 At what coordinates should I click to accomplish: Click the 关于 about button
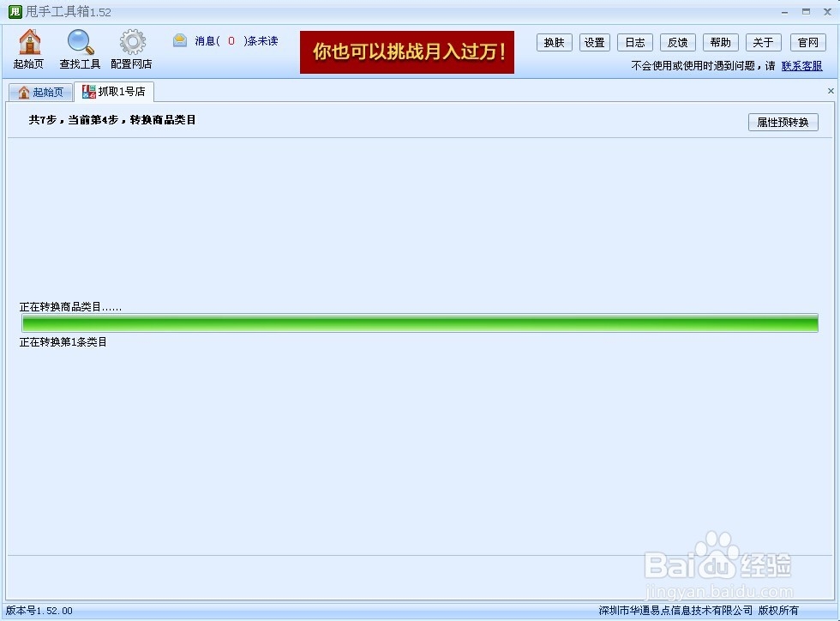[x=763, y=42]
